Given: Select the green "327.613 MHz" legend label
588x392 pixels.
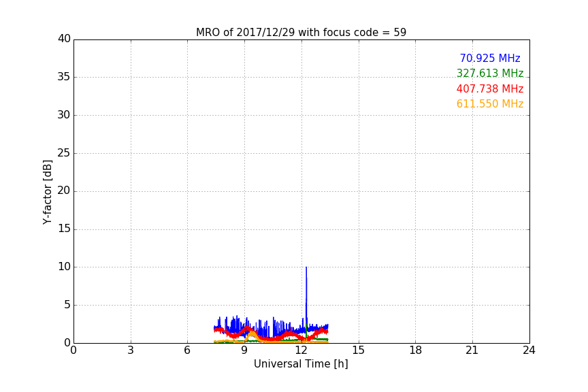Looking at the screenshot, I should [x=490, y=73].
